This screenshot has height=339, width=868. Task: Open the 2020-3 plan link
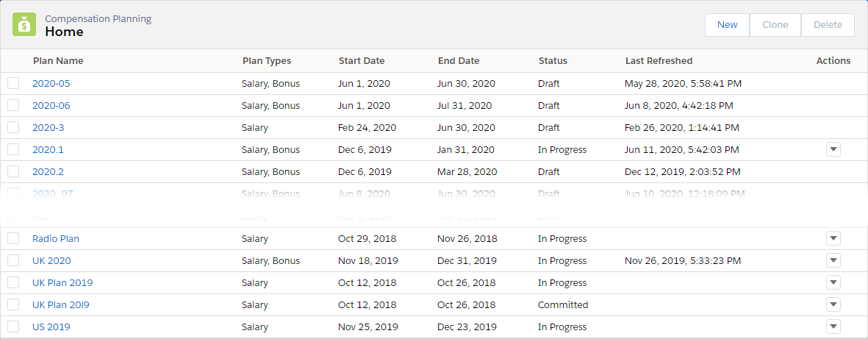(49, 128)
